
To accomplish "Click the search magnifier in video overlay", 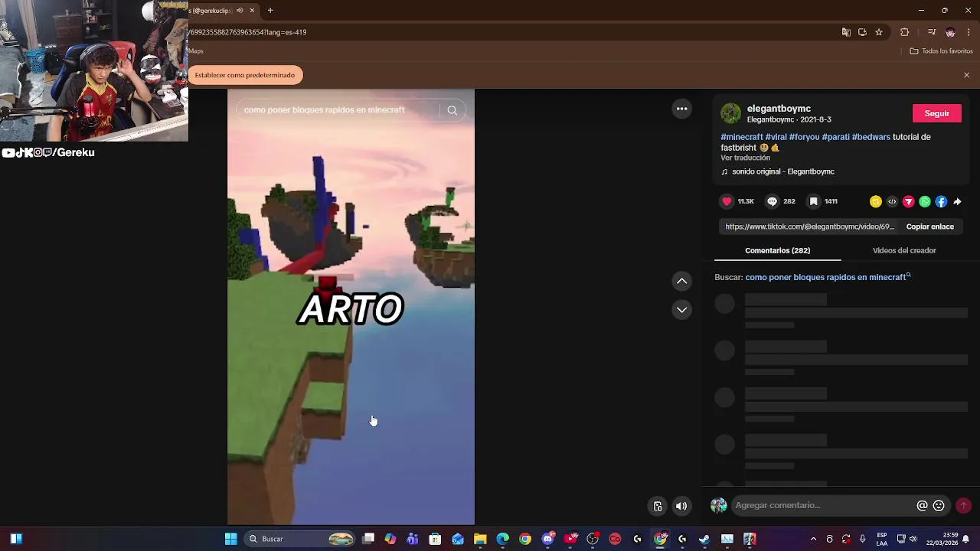I will (x=452, y=110).
